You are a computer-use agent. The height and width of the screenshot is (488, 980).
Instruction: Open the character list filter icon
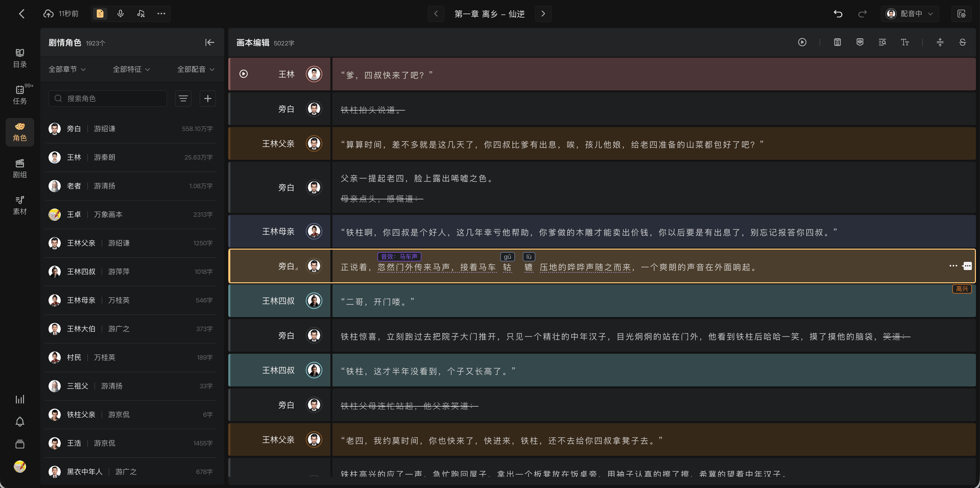point(183,99)
